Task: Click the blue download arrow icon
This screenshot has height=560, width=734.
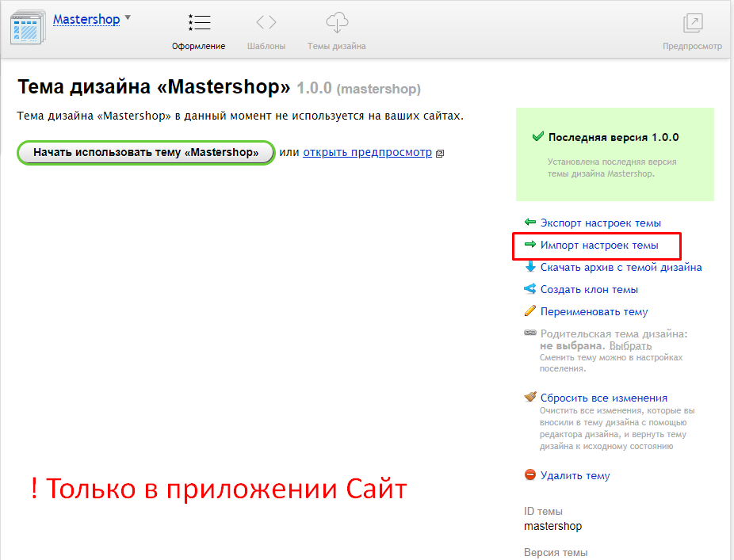Action: click(x=530, y=268)
